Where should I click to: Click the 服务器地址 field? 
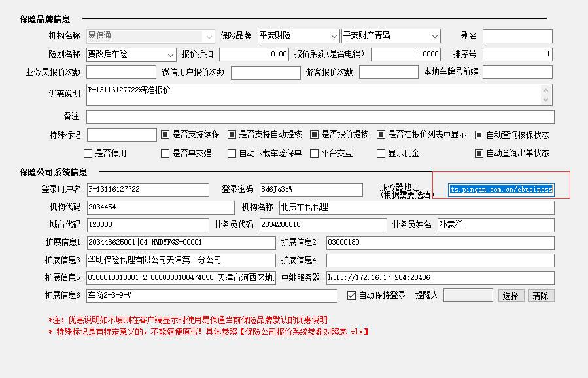coord(501,190)
